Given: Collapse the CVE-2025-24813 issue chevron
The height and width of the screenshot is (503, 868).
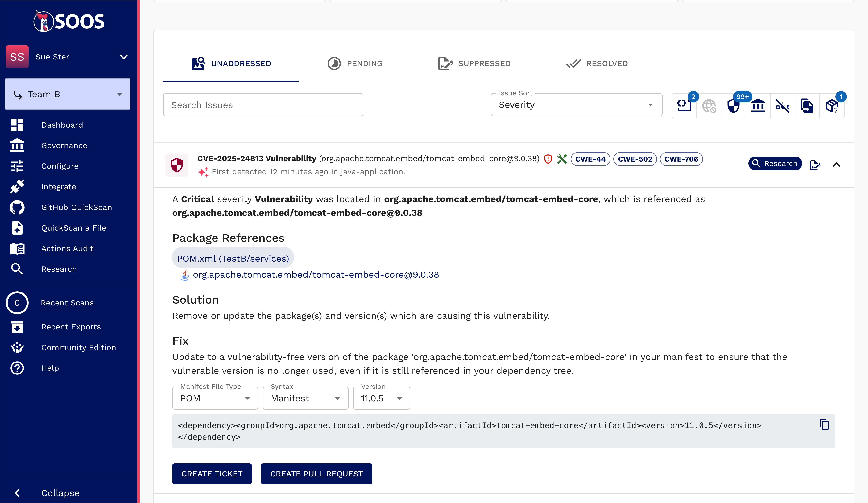Looking at the screenshot, I should click(836, 165).
